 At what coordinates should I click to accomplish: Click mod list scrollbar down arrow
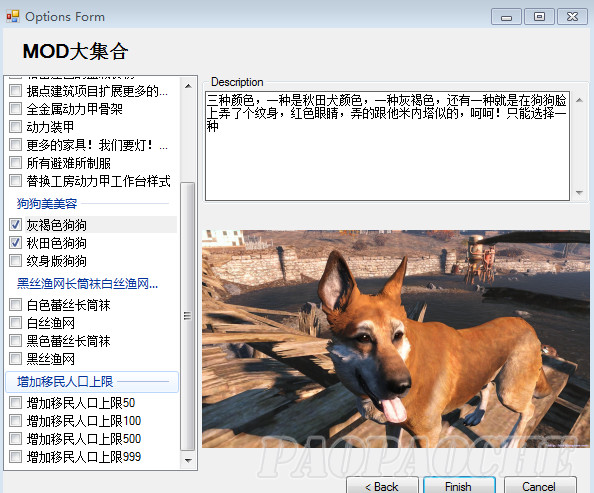tap(188, 460)
